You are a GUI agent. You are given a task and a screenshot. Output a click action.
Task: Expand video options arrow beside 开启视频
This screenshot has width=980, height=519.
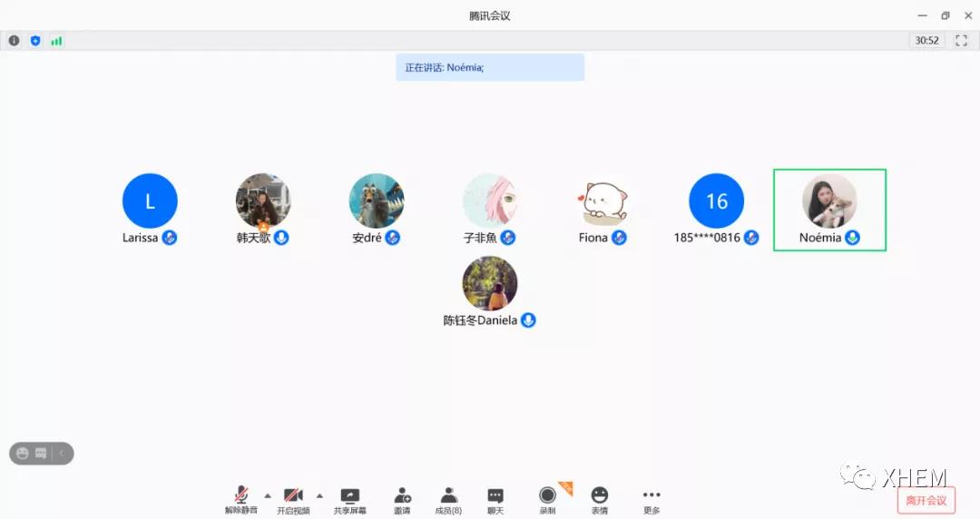pos(319,495)
